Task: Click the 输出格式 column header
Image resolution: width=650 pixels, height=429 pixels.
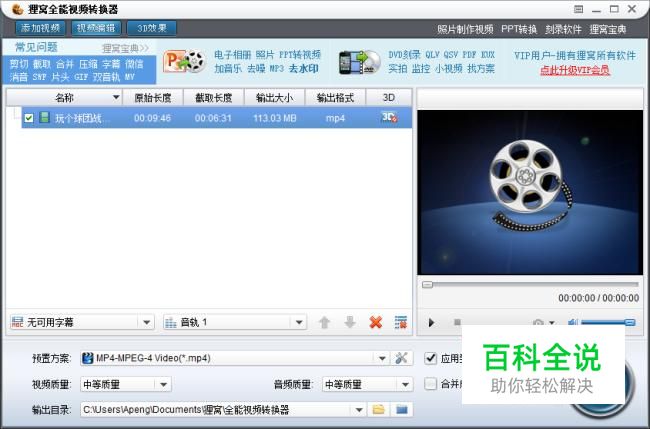Action: (x=335, y=98)
